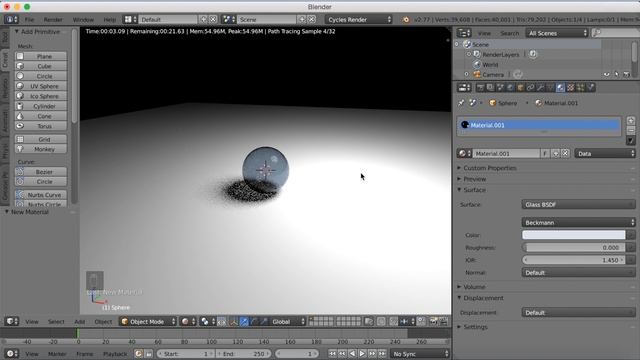Open the Normal Default dropdown
Image resolution: width=640 pixels, height=360 pixels.
(x=578, y=273)
